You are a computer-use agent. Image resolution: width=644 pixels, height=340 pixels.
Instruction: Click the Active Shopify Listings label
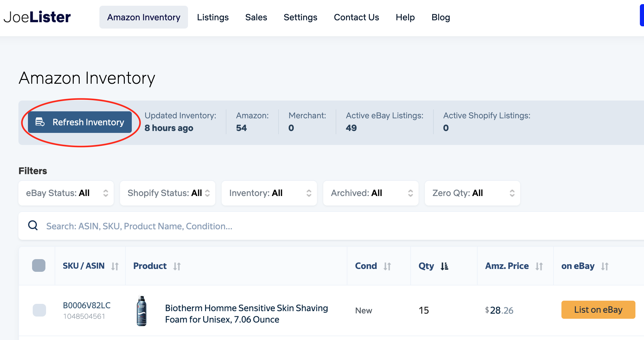tap(487, 115)
